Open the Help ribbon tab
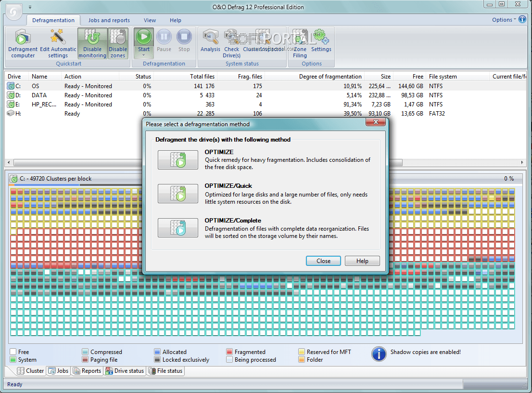The width and height of the screenshot is (532, 393). point(176,20)
